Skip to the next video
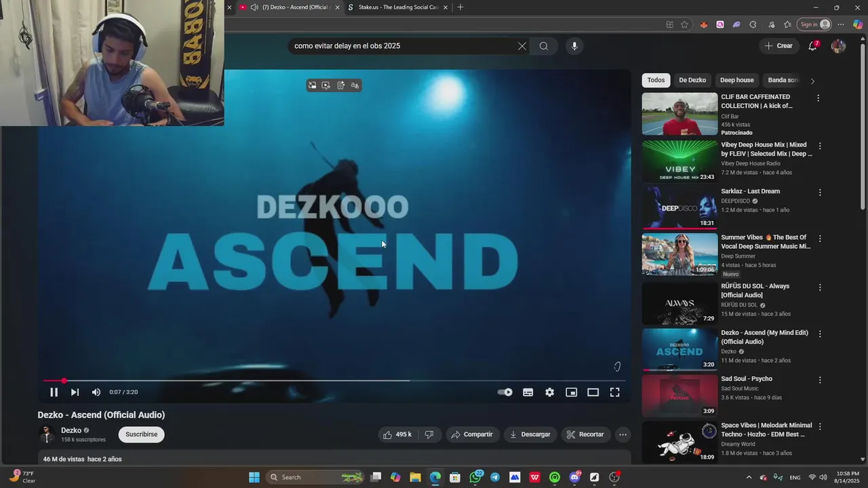The height and width of the screenshot is (488, 868). 75,392
